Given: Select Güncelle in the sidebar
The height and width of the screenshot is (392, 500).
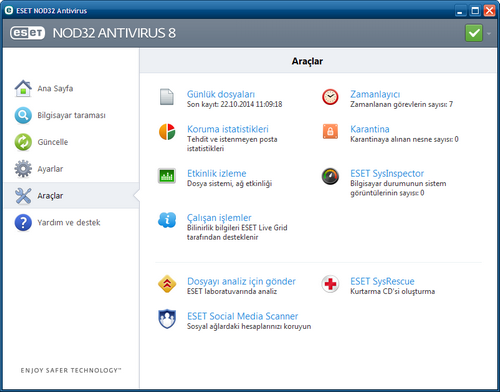Looking at the screenshot, I should pos(53,142).
